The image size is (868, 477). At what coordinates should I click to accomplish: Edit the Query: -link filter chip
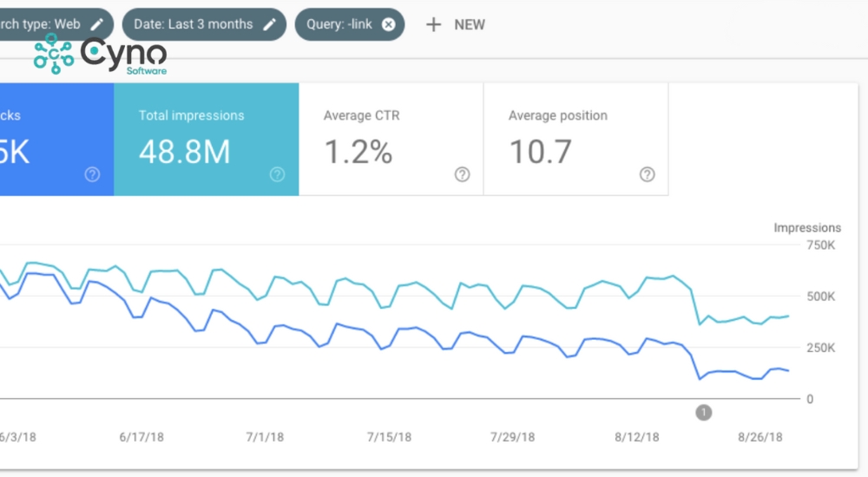(339, 24)
